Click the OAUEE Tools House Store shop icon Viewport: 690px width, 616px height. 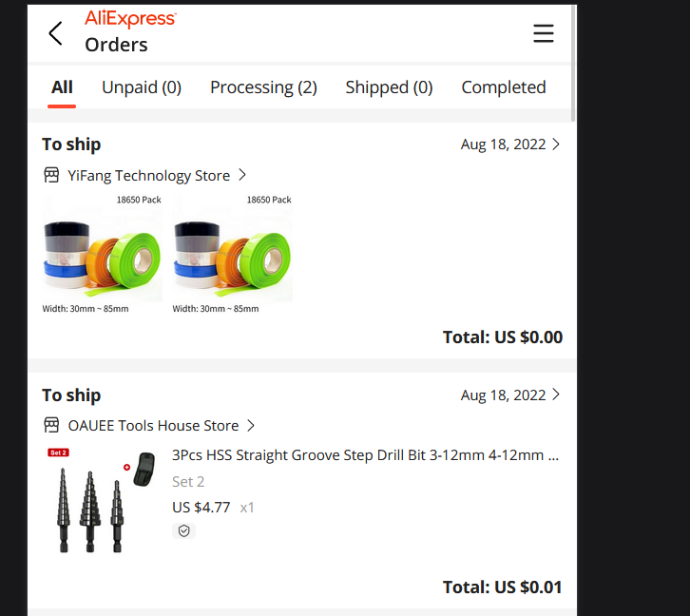(x=51, y=425)
